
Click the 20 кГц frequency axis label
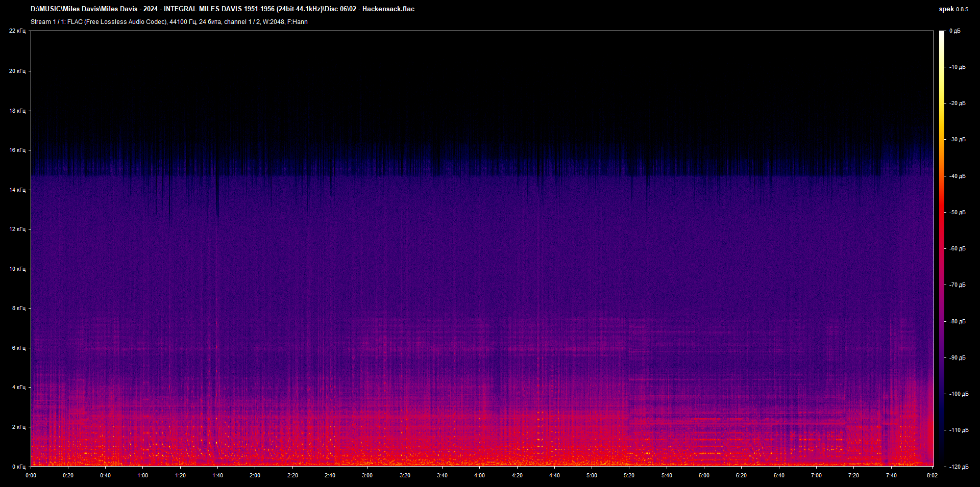pyautogui.click(x=17, y=71)
